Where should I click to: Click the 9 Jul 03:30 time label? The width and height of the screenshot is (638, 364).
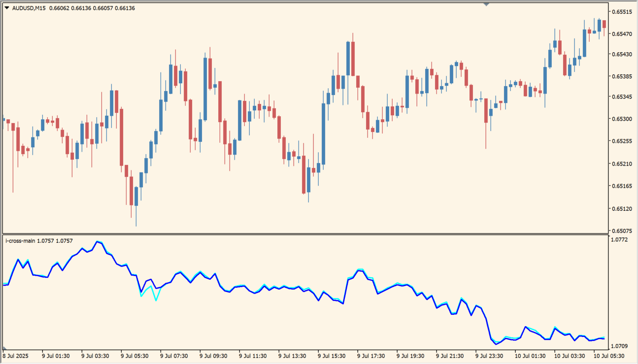pos(95,356)
